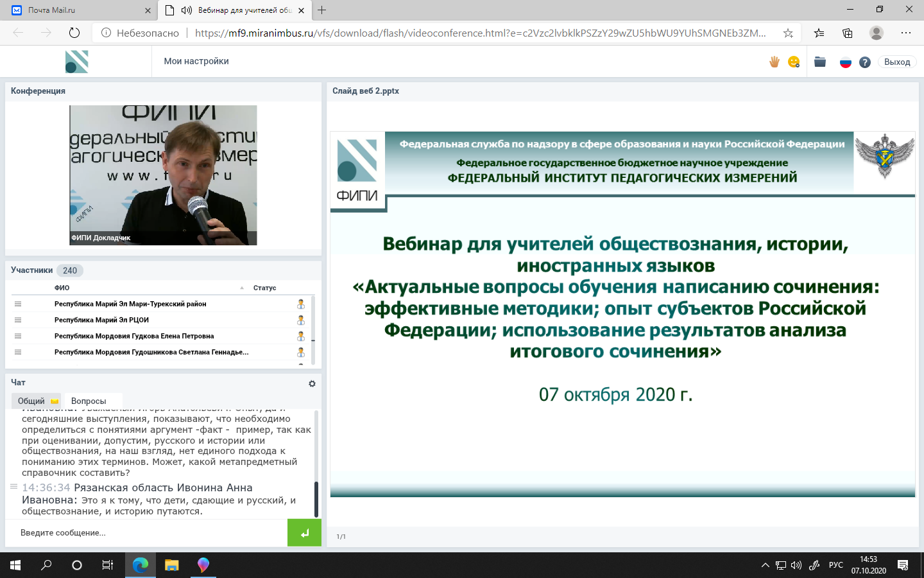This screenshot has width=924, height=578.
Task: Open Microsoft Edge in the taskbar
Action: 141,565
